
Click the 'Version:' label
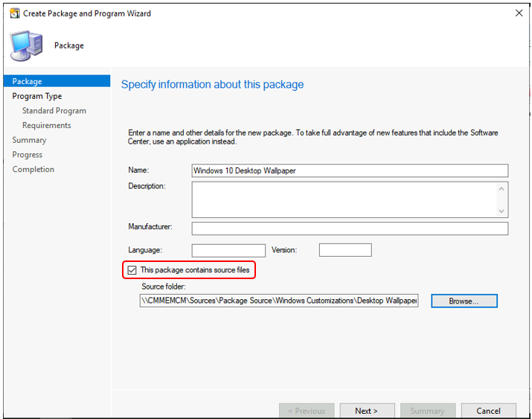[284, 250]
